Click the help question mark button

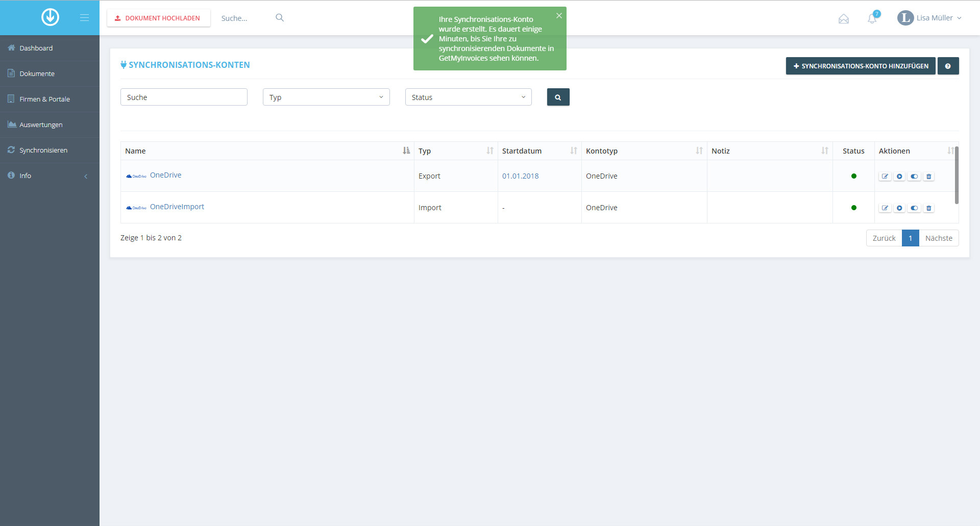[948, 66]
